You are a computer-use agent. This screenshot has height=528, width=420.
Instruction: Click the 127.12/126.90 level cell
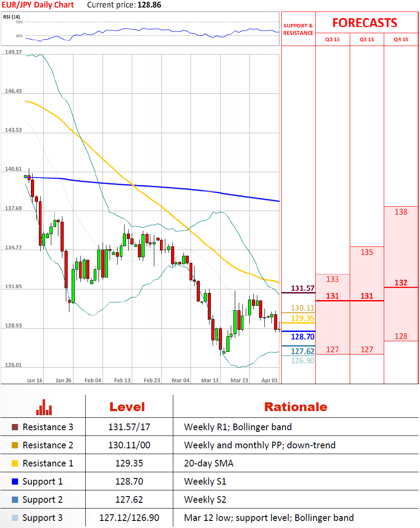129,518
